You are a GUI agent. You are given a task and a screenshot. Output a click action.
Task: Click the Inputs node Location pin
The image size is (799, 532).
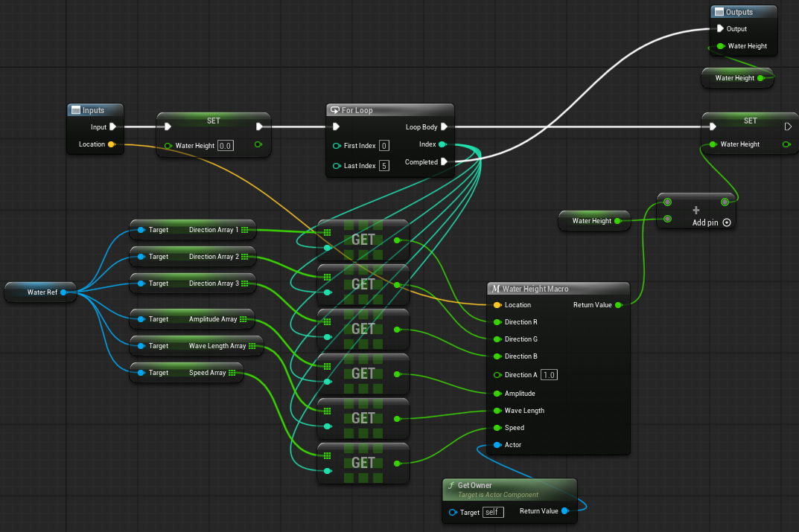(111, 144)
